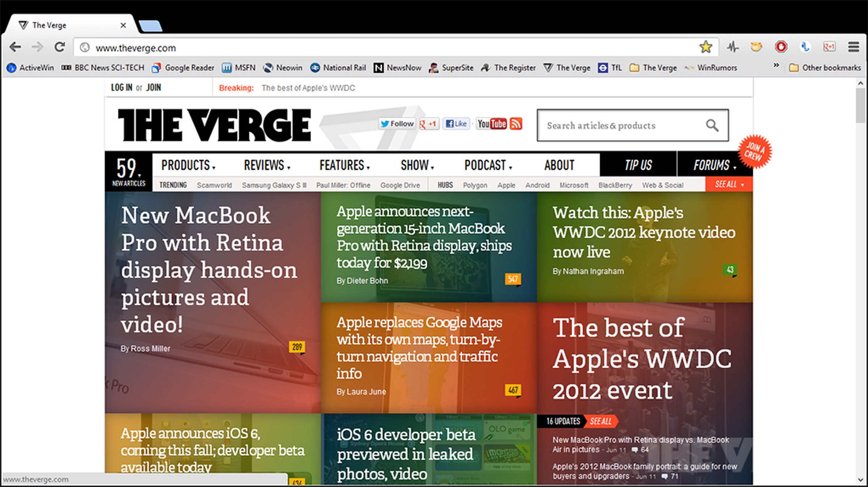Open The Verge bookmarks folder

point(653,68)
